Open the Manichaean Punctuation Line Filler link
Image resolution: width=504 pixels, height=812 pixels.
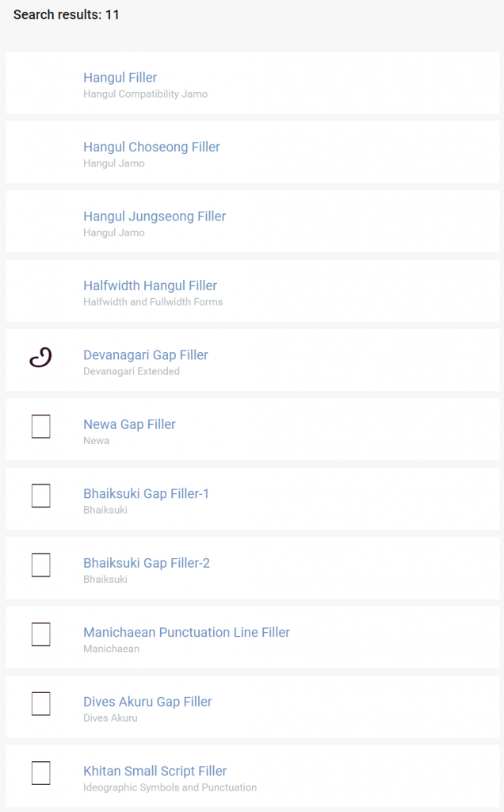click(x=186, y=633)
